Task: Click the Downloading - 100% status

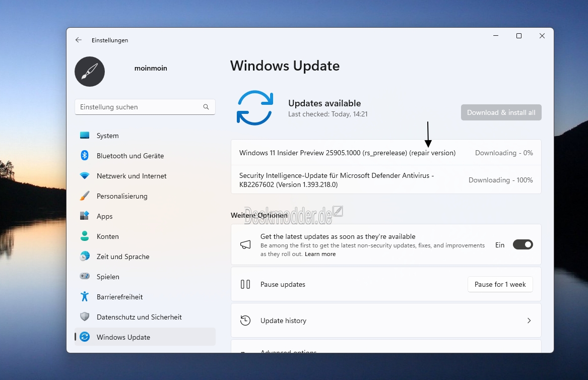Action: tap(501, 180)
